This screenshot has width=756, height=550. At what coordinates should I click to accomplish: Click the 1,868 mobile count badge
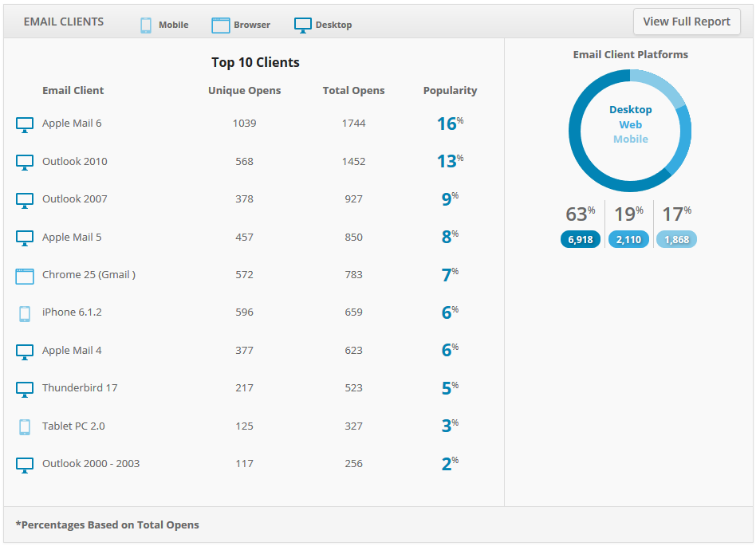point(676,240)
